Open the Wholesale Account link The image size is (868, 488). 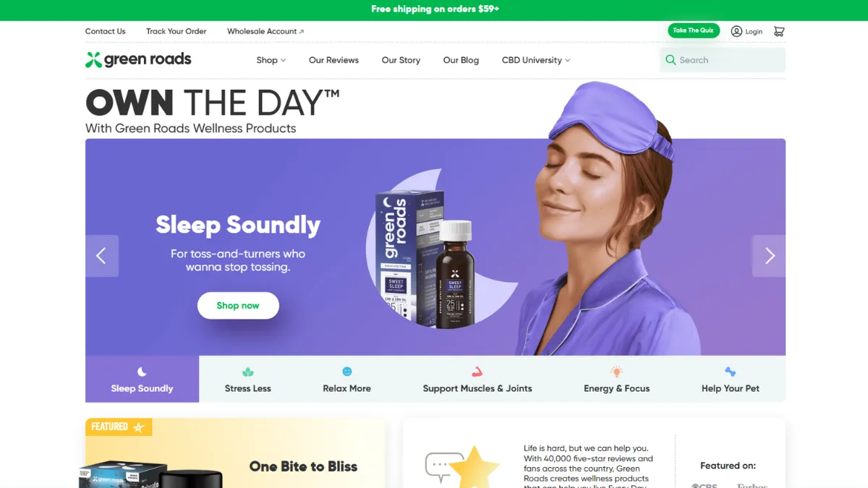coord(265,31)
